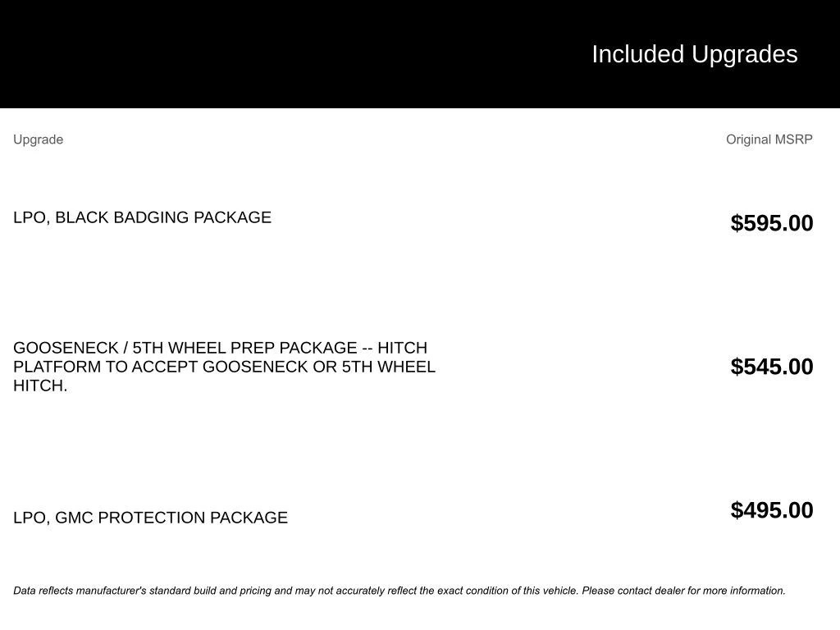This screenshot has height=630, width=840.
Task: Click "LPO," in the Black Badging Package row
Action: 32,217
